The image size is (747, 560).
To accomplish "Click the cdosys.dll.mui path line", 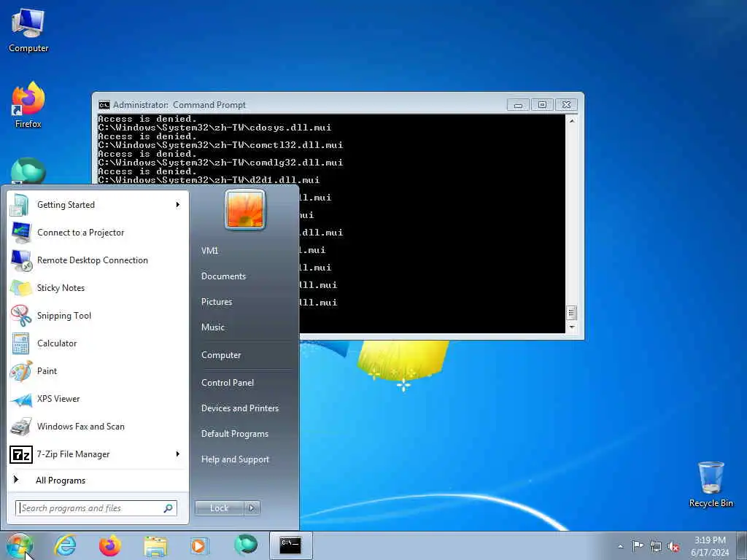I will 214,128.
